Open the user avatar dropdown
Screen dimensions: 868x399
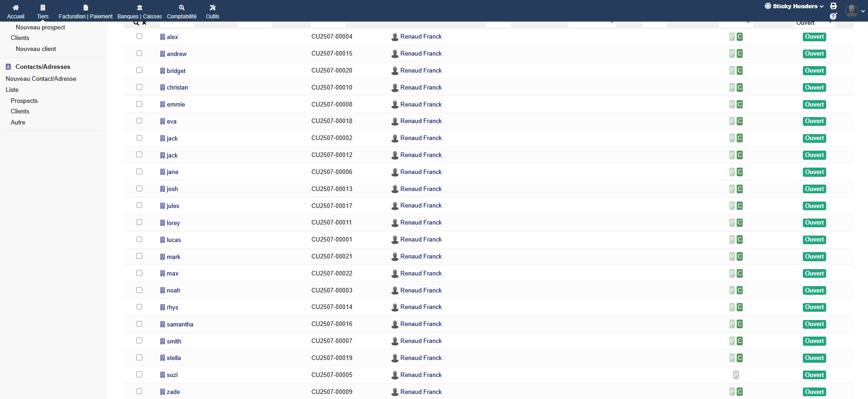[854, 11]
